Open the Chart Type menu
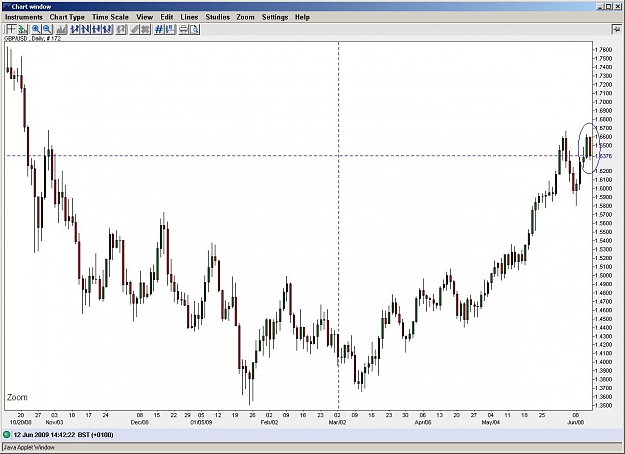Viewport: 625px width, 454px height. click(x=67, y=17)
